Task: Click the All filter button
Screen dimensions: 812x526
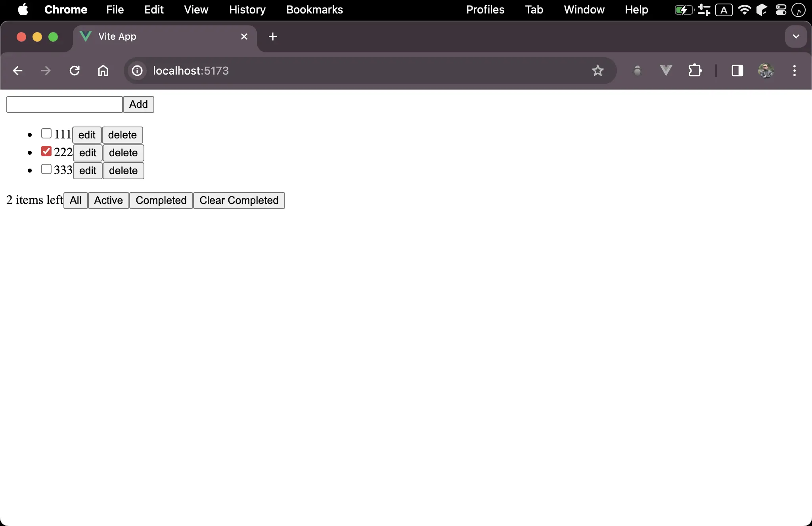Action: (x=75, y=200)
